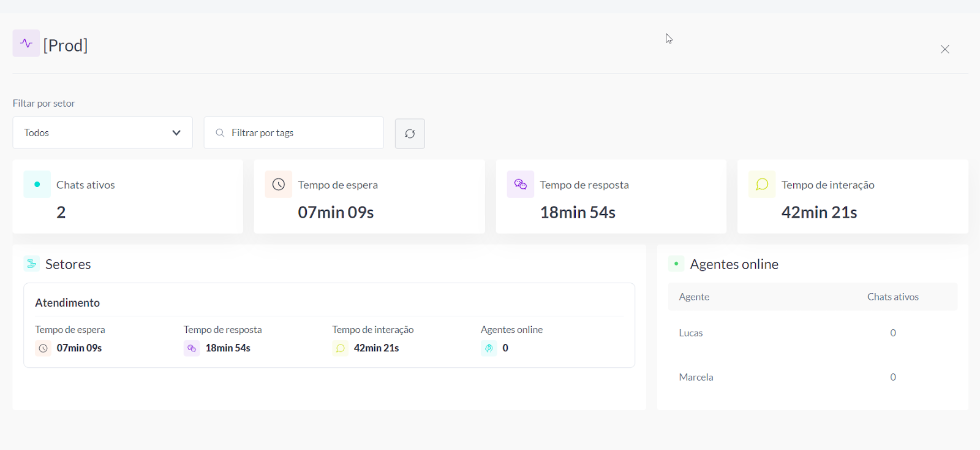Viewport: 980px width, 450px height.
Task: Focus the Filtrar por tags field
Action: [x=300, y=133]
